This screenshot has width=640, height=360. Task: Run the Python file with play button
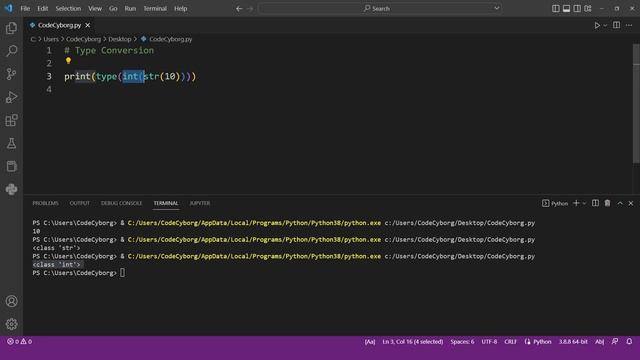[597, 25]
